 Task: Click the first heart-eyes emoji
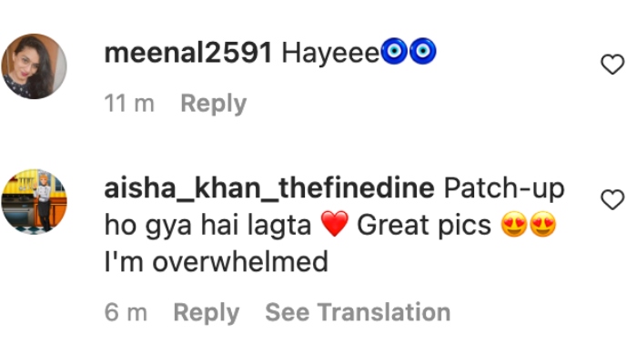pos(514,224)
